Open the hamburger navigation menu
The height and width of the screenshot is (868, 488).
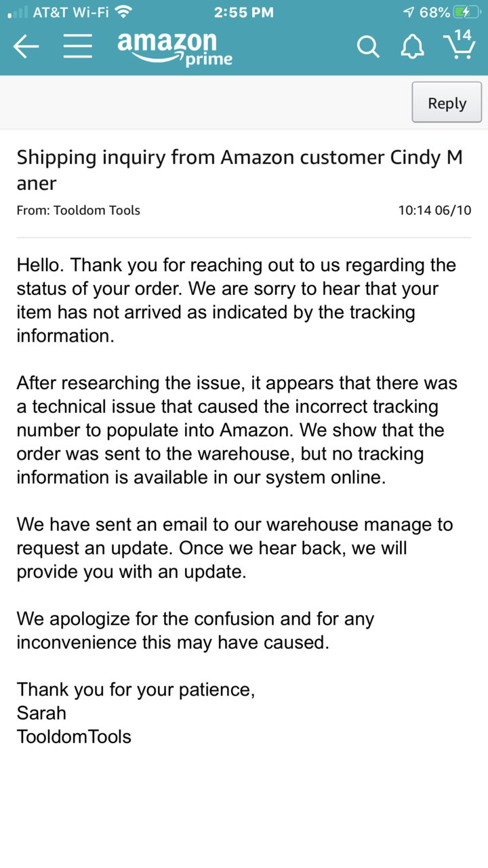pos(78,46)
